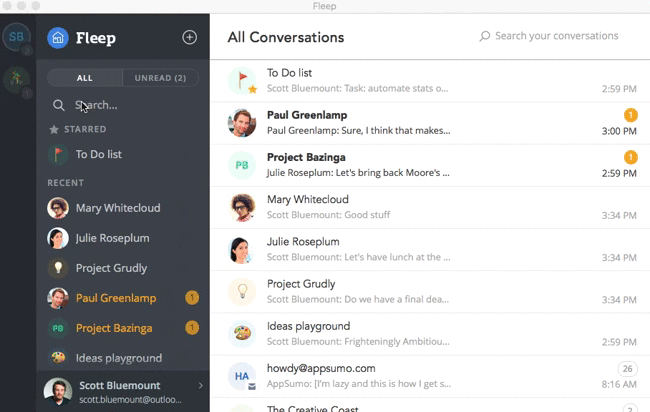Click Scott Bluemount profile photo

point(58,391)
